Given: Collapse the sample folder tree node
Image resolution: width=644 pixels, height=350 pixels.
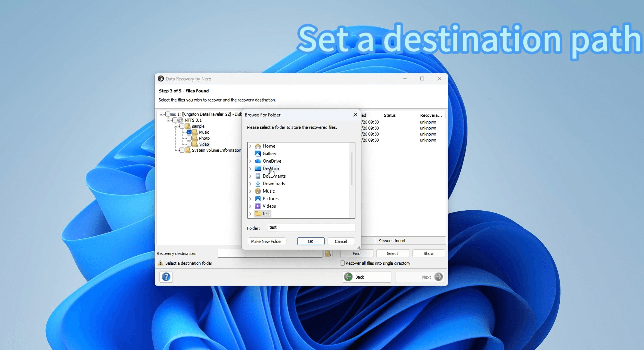Looking at the screenshot, I should (175, 126).
